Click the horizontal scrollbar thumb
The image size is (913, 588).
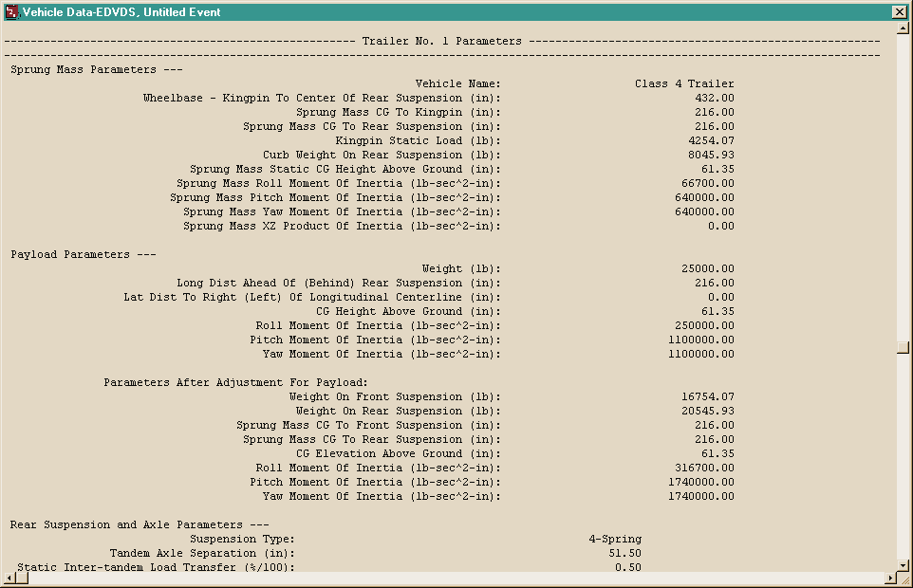[x=21, y=578]
